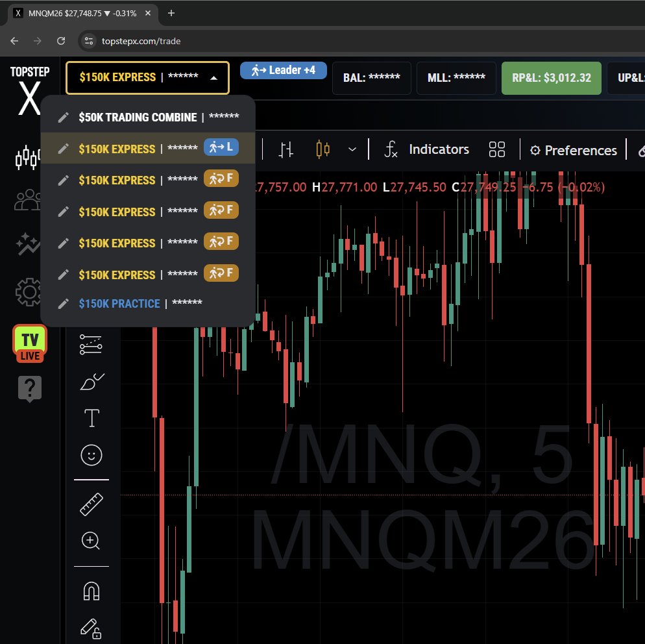
Task: Click the L27,745.50 low value
Action: pyautogui.click(x=414, y=187)
